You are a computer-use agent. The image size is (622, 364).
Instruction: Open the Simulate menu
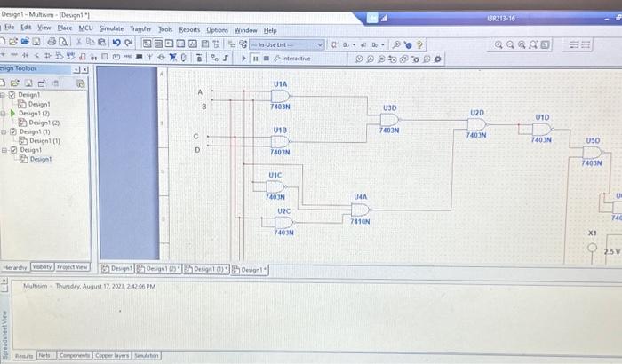111,28
